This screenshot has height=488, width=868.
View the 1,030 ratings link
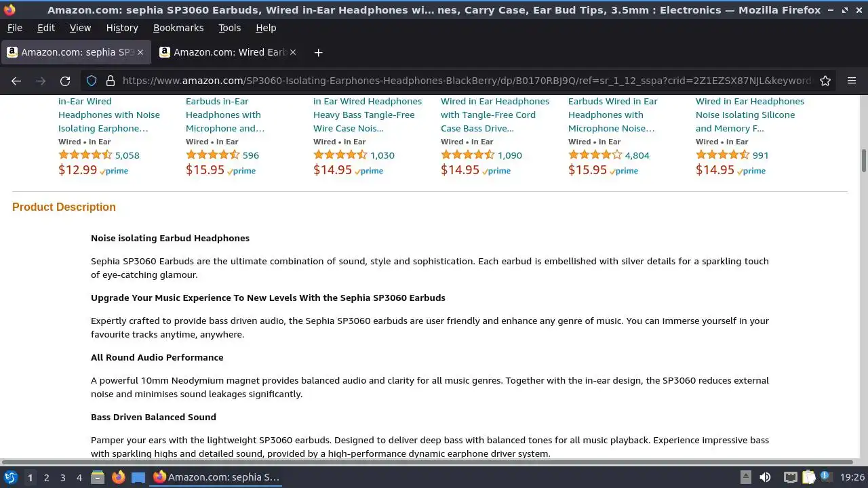point(382,155)
